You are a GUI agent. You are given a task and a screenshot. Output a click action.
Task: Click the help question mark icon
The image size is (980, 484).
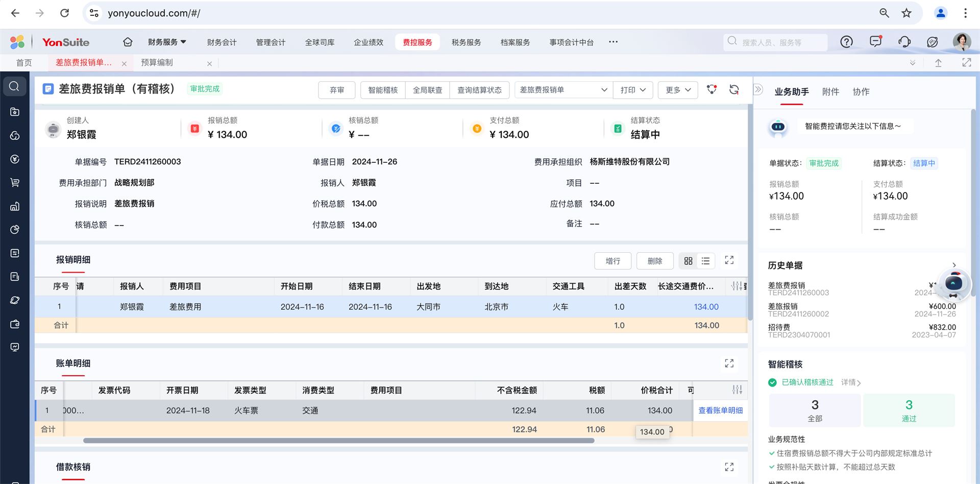pyautogui.click(x=846, y=42)
